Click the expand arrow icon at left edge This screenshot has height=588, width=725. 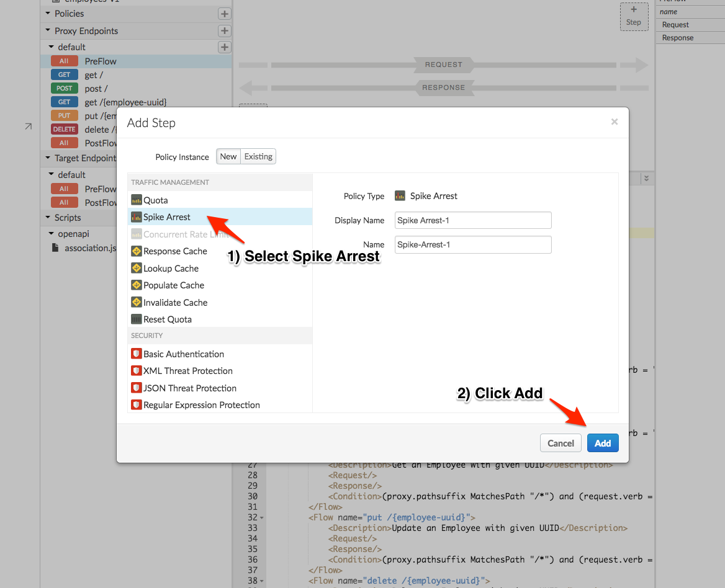(x=28, y=126)
